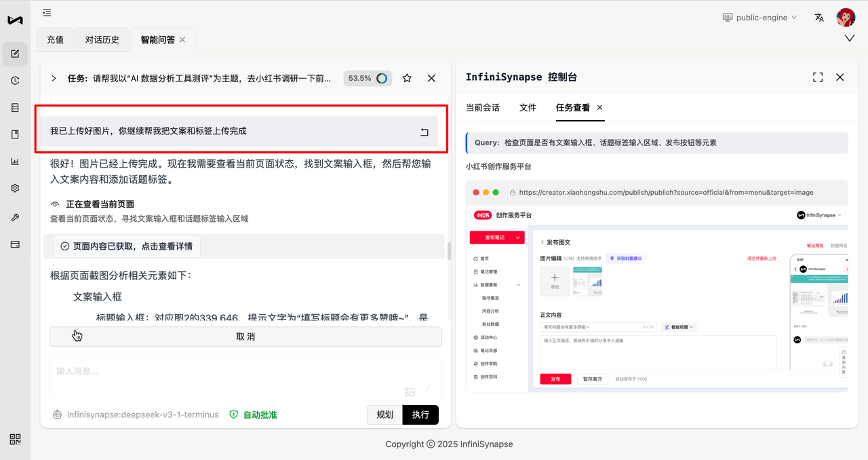The width and height of the screenshot is (868, 460).
Task: Switch to the 对话历史 tab
Action: pos(102,40)
